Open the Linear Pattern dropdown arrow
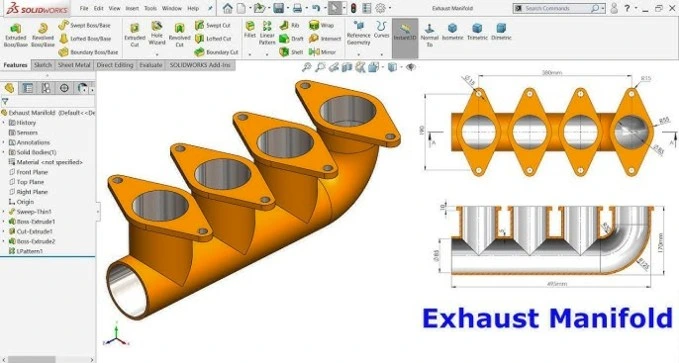679x363 pixels. tap(267, 55)
